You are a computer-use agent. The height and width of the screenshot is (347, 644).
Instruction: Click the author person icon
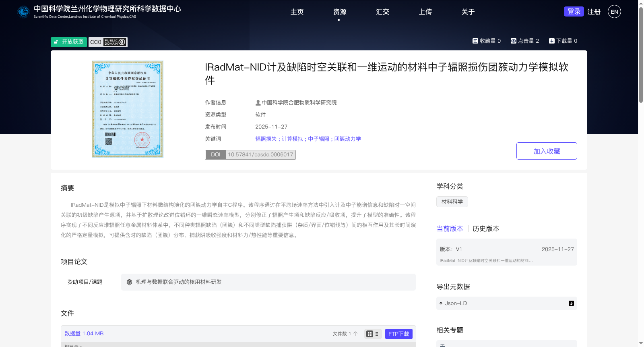258,103
